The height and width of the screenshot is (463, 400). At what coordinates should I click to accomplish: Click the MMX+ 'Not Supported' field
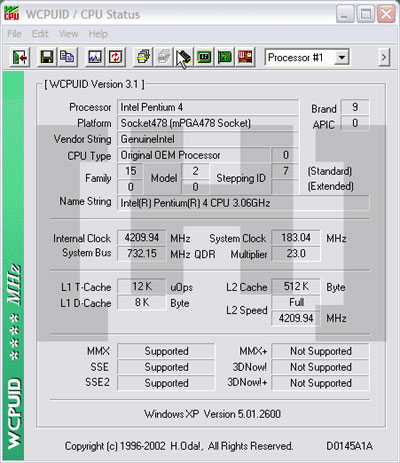point(321,351)
